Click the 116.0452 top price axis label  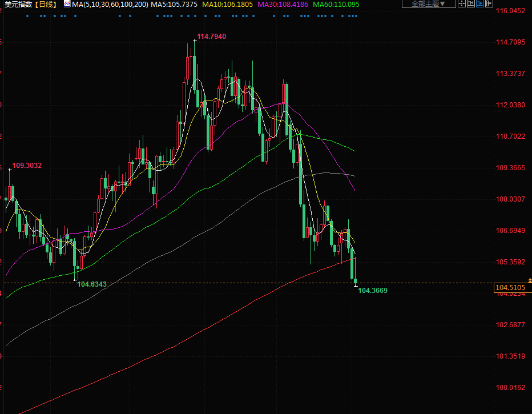pos(510,11)
